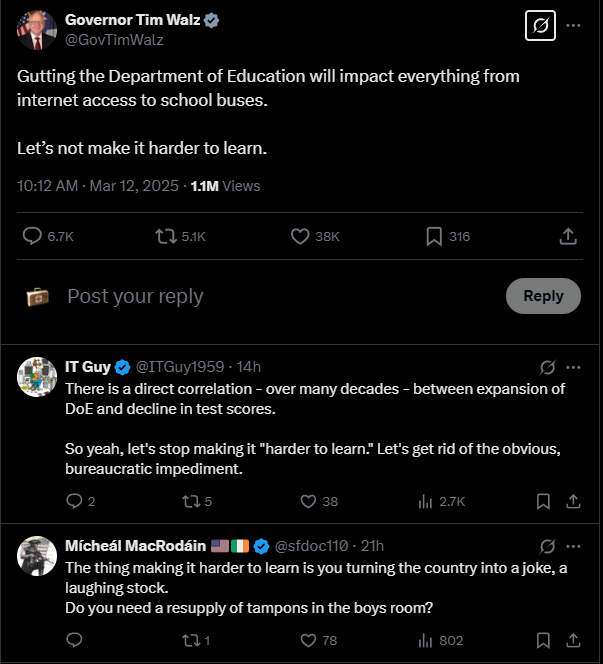
Task: Open the more options menu on Walz's post
Action: point(573,25)
